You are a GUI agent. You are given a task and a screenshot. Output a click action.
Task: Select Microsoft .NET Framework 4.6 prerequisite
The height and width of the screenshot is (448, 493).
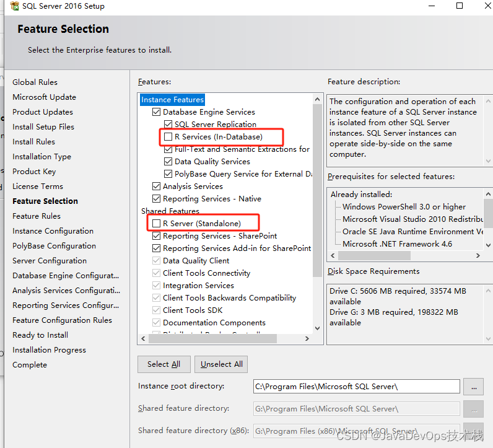(x=397, y=244)
